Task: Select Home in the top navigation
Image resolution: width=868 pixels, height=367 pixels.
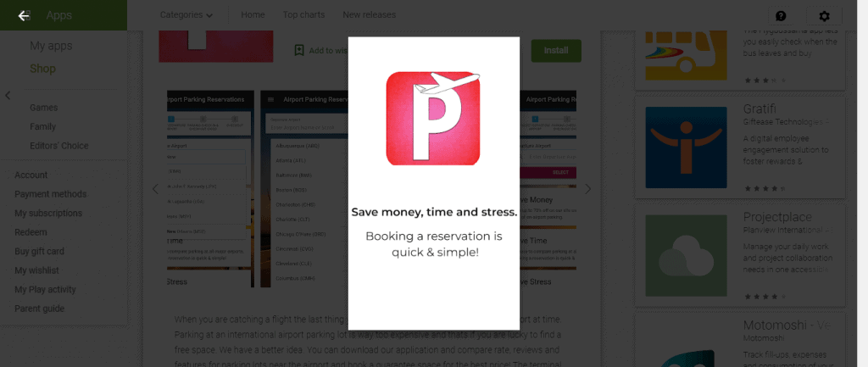Action: click(253, 15)
